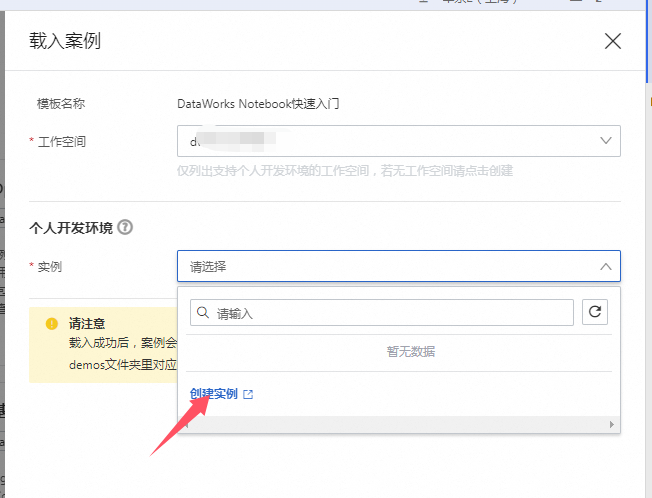This screenshot has height=498, width=652.
Task: Open the 工作空间 dropdown
Action: (399, 141)
